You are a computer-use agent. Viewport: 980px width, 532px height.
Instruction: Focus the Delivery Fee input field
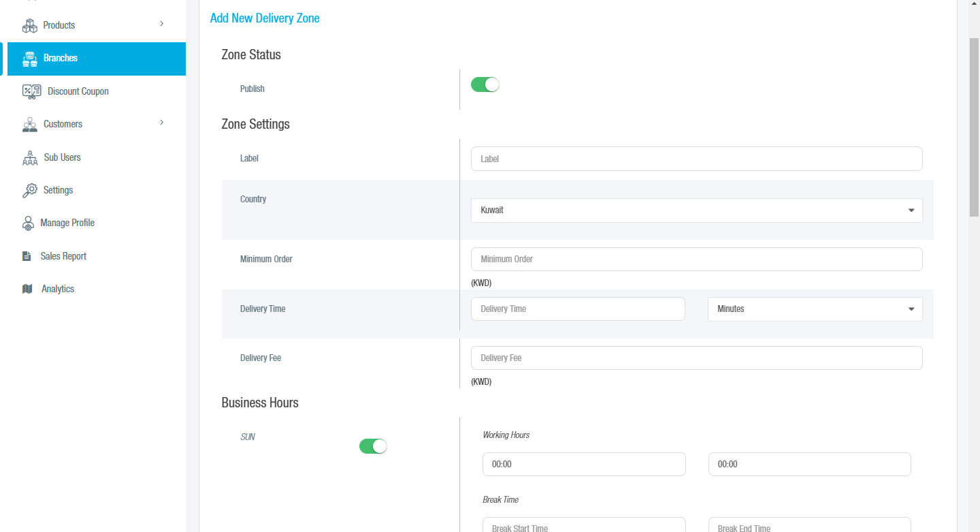pos(696,358)
